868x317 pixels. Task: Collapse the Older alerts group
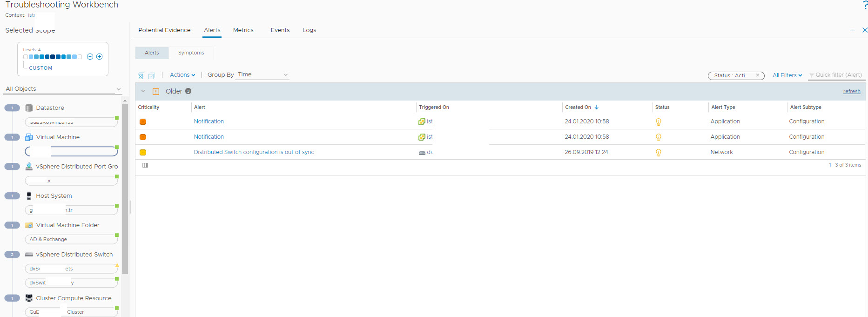(143, 91)
